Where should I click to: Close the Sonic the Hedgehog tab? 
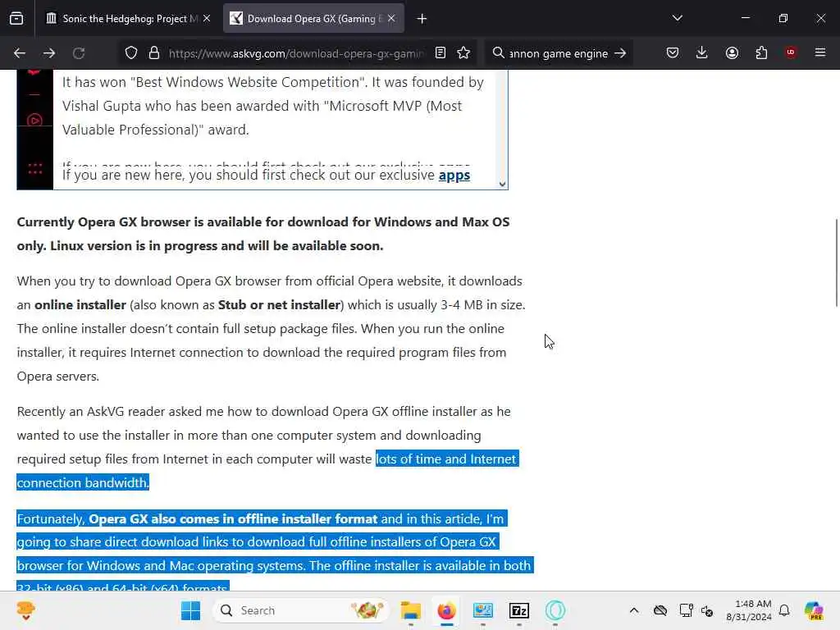pyautogui.click(x=207, y=19)
